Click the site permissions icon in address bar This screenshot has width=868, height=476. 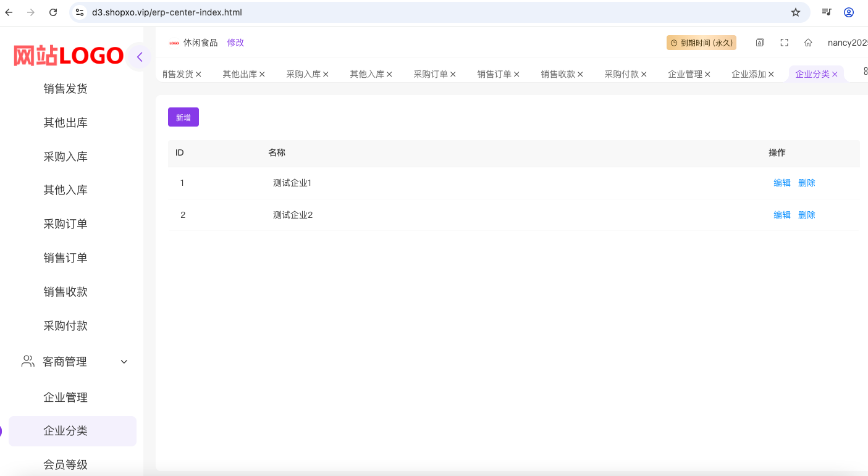point(80,11)
